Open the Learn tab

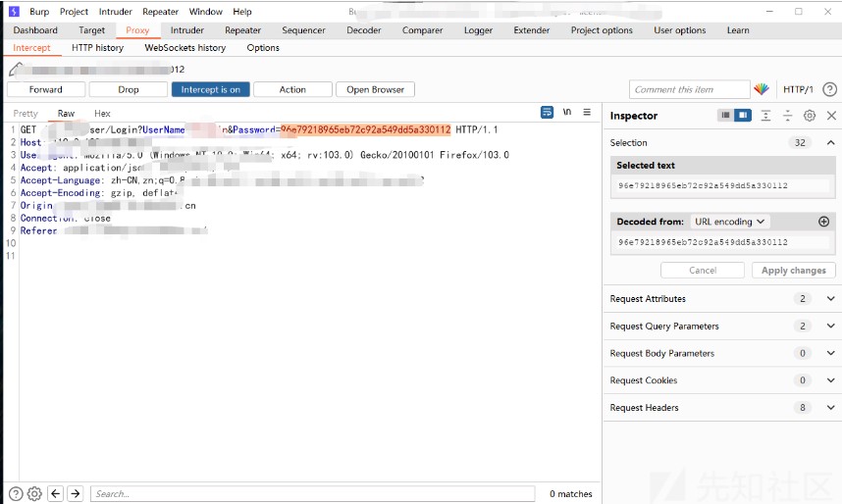738,30
